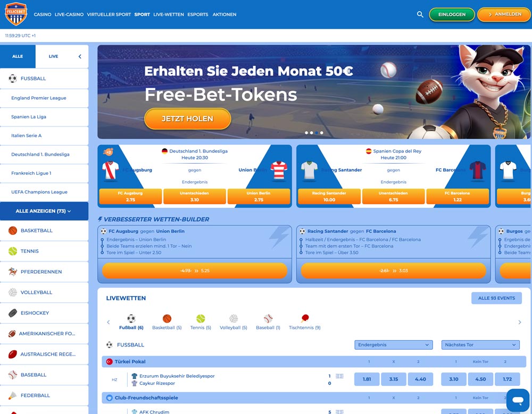Image resolution: width=532 pixels, height=414 pixels.
Task: Open the Nächstes Tor market dropdown
Action: pos(480,344)
